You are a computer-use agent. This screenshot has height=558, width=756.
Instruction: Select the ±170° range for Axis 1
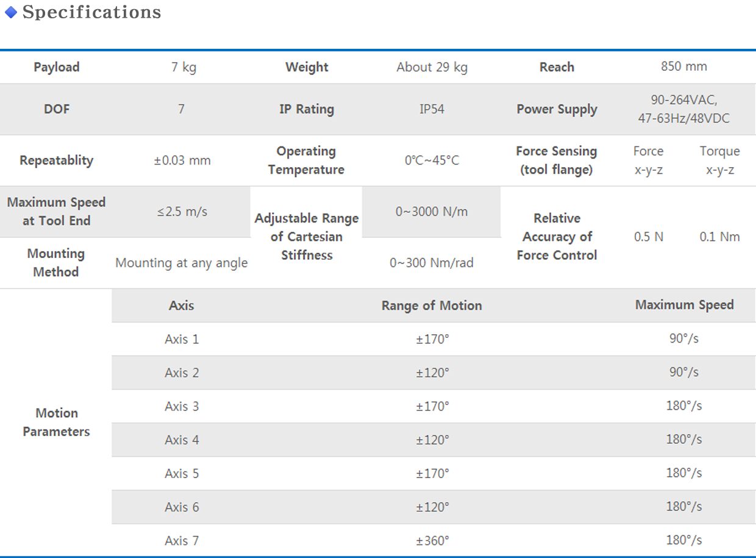[432, 339]
